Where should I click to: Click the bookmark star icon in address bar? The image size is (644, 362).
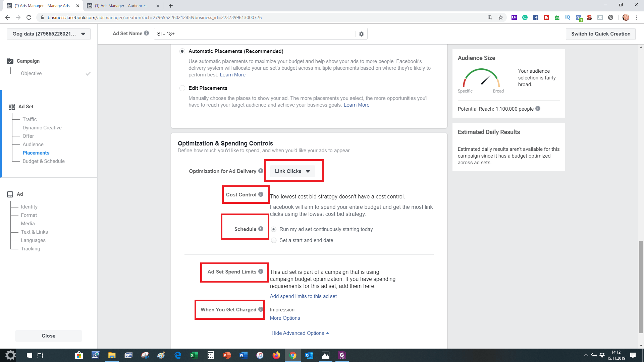tap(501, 17)
